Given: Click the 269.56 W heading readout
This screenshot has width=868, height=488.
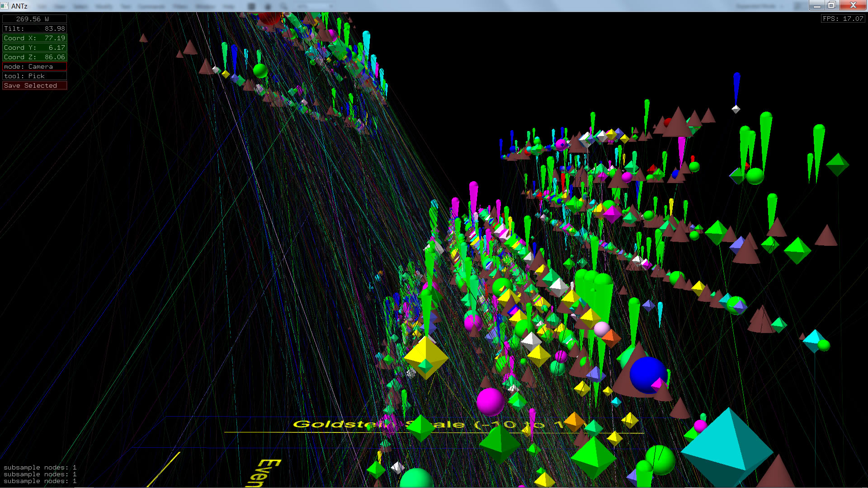Looking at the screenshot, I should click(x=34, y=19).
